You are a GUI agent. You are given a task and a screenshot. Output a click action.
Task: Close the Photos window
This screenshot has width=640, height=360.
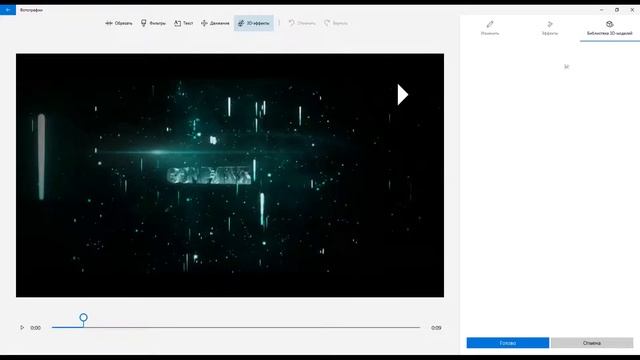632,10
